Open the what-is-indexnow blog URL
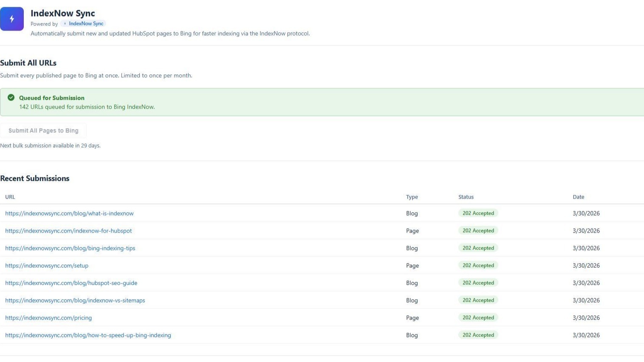644x362 pixels. coord(69,213)
